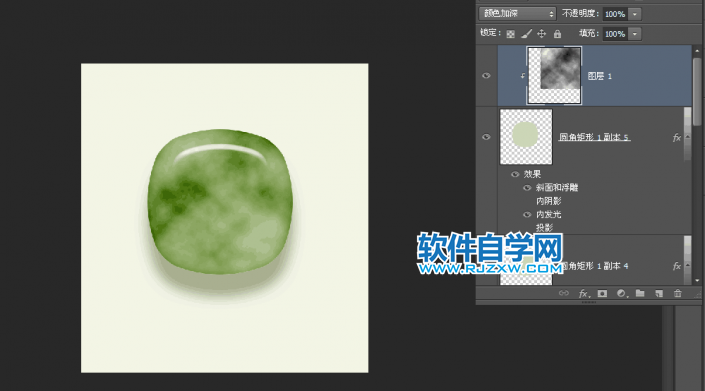
Task: Click the 内阴影 effect entry
Action: pyautogui.click(x=549, y=201)
